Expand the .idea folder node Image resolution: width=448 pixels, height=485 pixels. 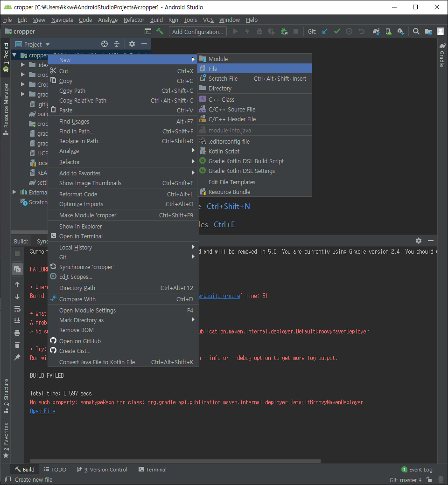[22, 65]
